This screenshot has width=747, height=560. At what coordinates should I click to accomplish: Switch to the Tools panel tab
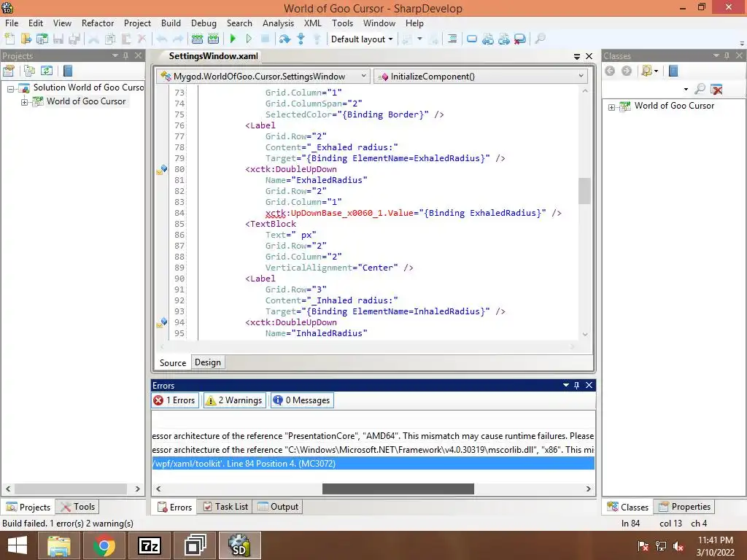pyautogui.click(x=78, y=507)
